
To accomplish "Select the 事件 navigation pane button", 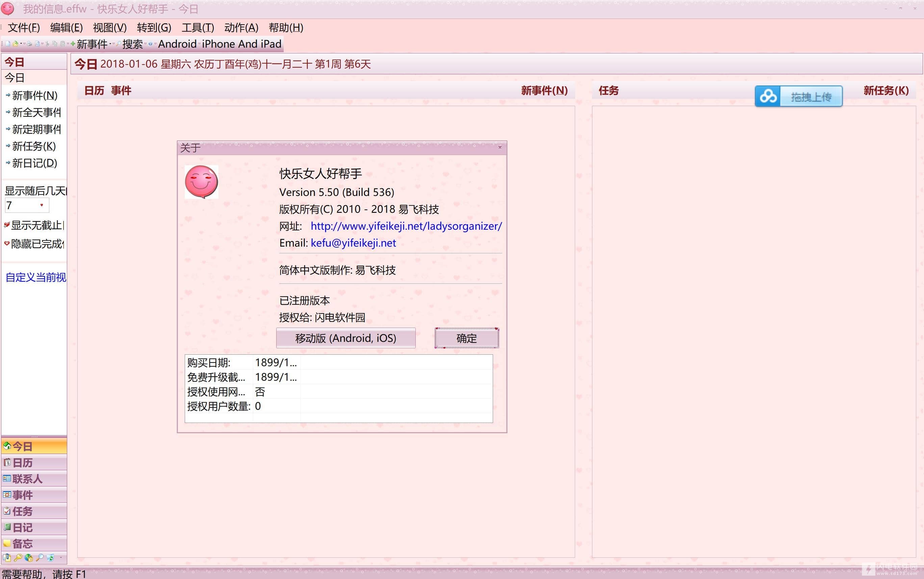I will pyautogui.click(x=34, y=495).
